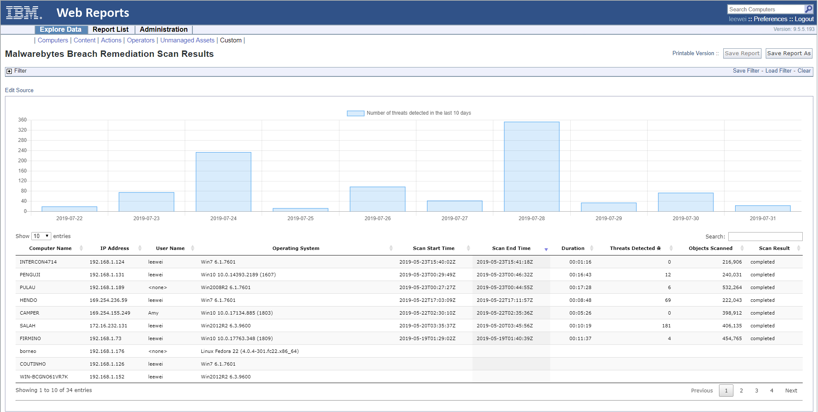Sort by Computer Name column arrows
This screenshot has height=412, width=818.
pyautogui.click(x=81, y=248)
